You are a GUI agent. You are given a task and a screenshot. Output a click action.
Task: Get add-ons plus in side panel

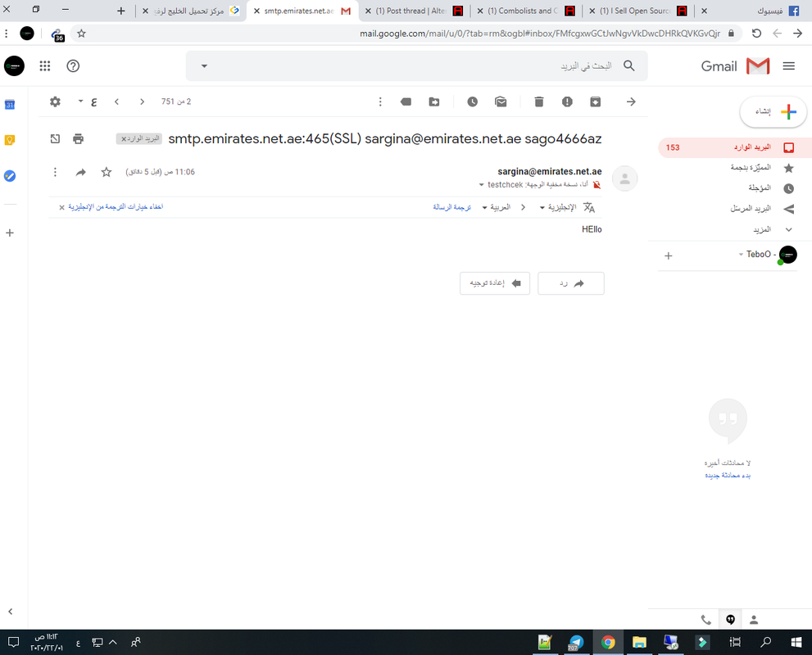pyautogui.click(x=10, y=233)
